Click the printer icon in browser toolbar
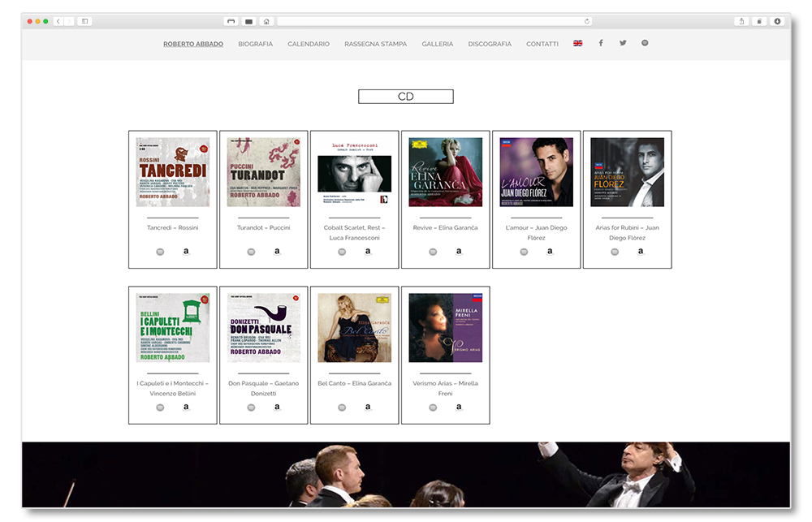Screen dimensions: 812x522 pyautogui.click(x=231, y=21)
